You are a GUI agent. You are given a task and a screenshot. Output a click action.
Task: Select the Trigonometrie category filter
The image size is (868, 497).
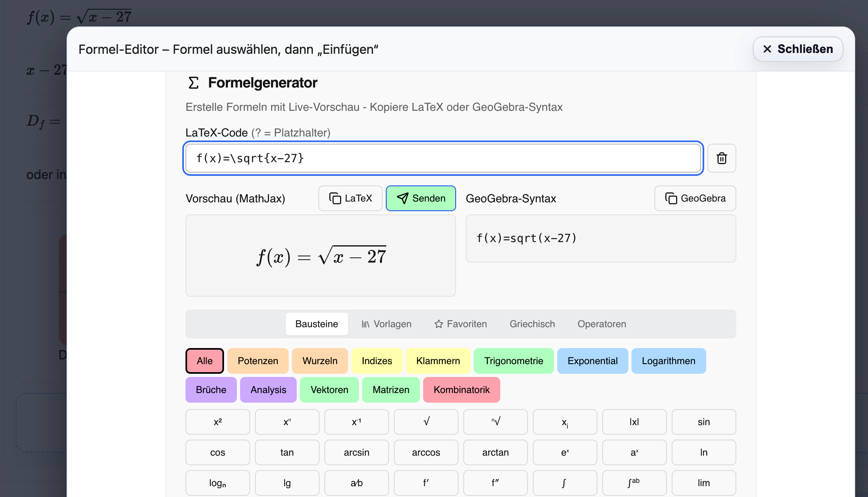(514, 361)
